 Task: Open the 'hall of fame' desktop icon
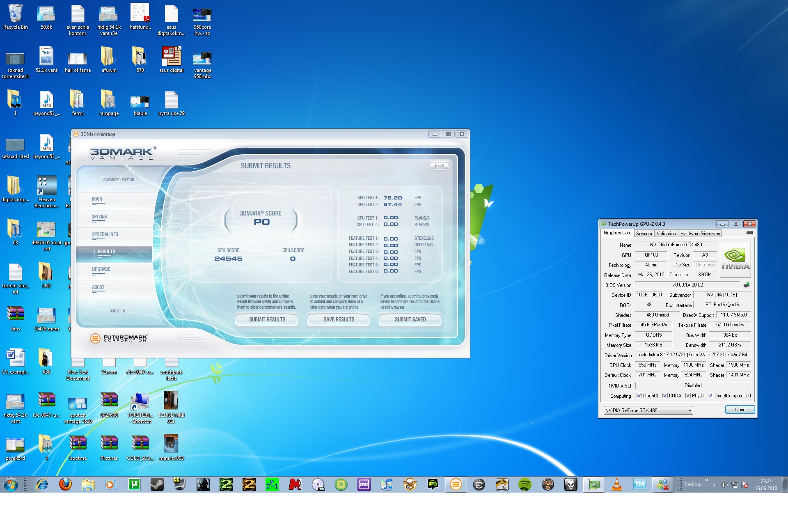click(x=78, y=62)
